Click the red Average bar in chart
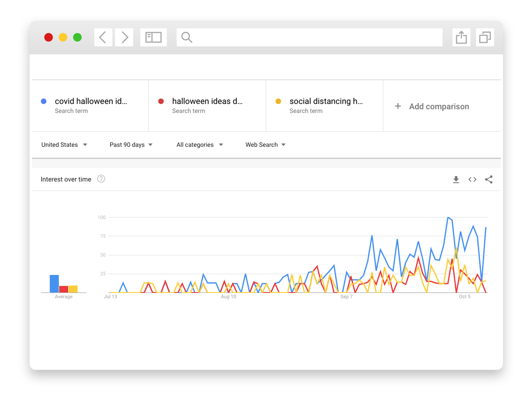 (64, 289)
